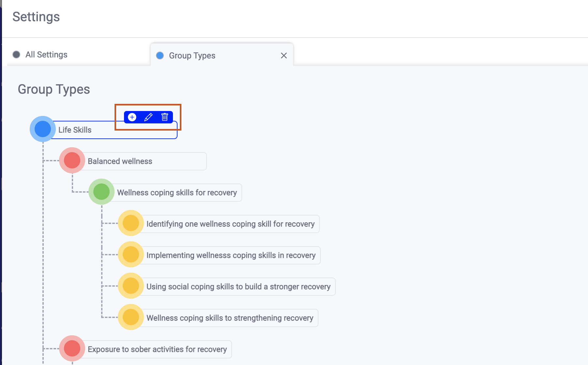This screenshot has height=365, width=588.
Task: Switch to the All Settings tab
Action: coord(46,55)
